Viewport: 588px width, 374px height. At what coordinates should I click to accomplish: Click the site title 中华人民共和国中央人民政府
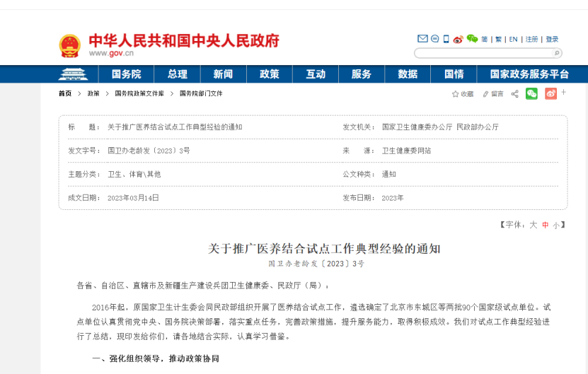coord(184,40)
